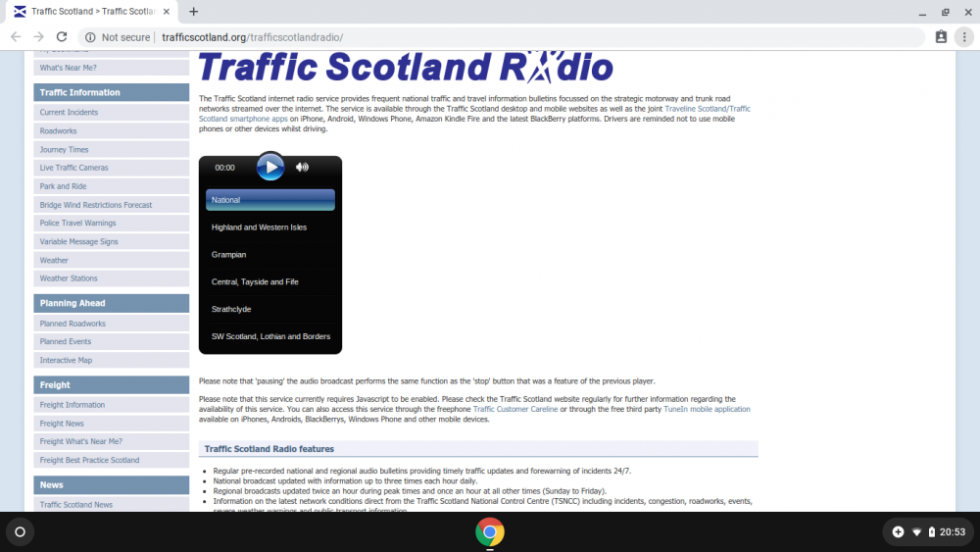Open Variable Message Signs link
Viewport: 980px width, 552px height.
point(112,242)
